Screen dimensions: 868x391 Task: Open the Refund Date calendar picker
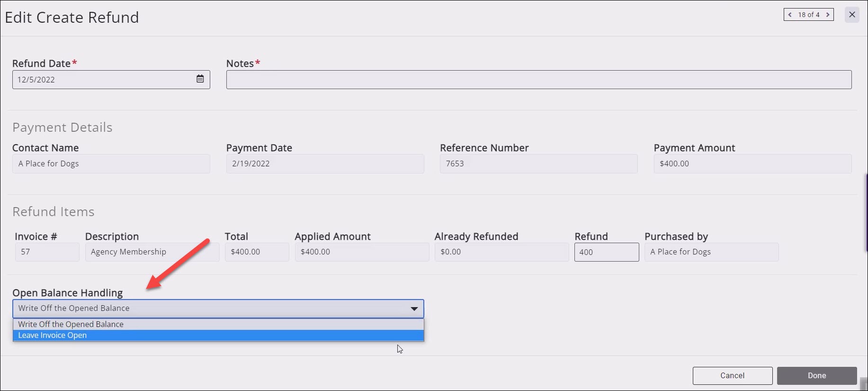click(x=200, y=79)
